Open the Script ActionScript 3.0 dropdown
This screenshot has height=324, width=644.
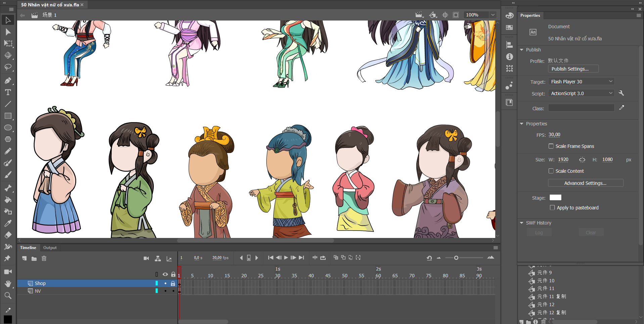coord(582,93)
